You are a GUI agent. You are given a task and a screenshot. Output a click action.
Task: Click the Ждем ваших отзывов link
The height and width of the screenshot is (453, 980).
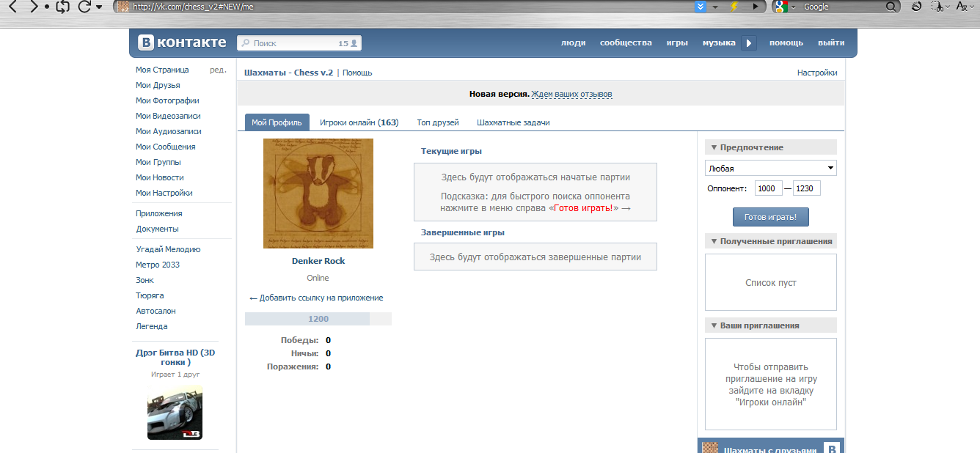[571, 94]
